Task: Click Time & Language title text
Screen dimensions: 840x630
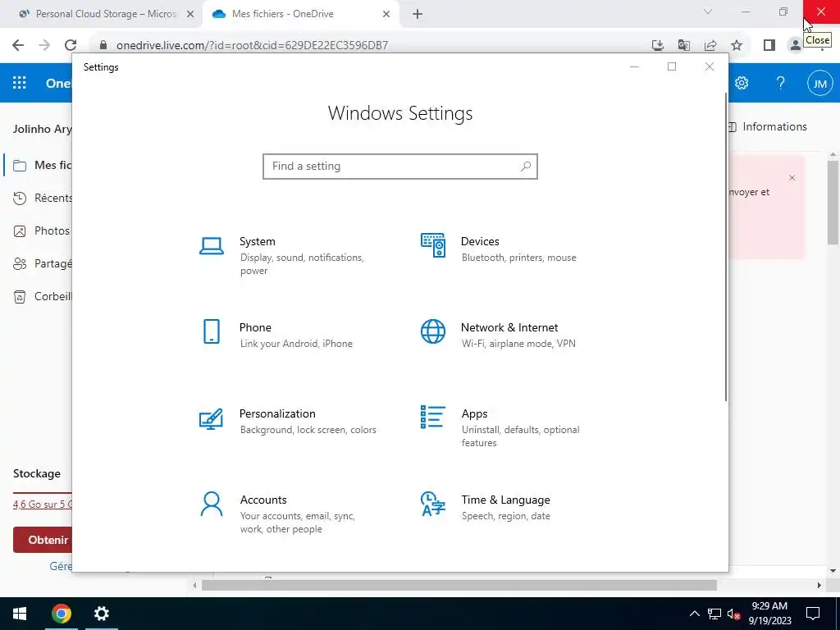Action: [x=505, y=500]
